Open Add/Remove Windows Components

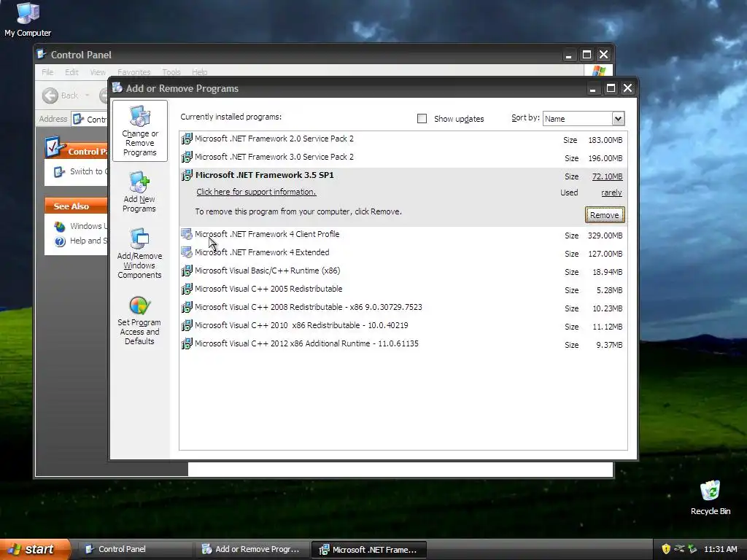[139, 253]
